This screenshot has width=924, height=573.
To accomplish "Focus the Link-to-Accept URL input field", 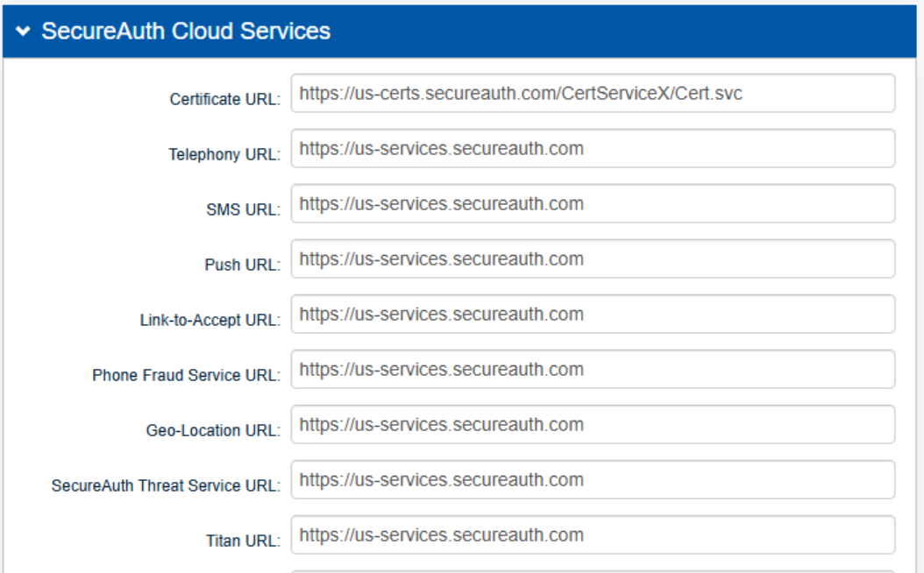I will (593, 314).
